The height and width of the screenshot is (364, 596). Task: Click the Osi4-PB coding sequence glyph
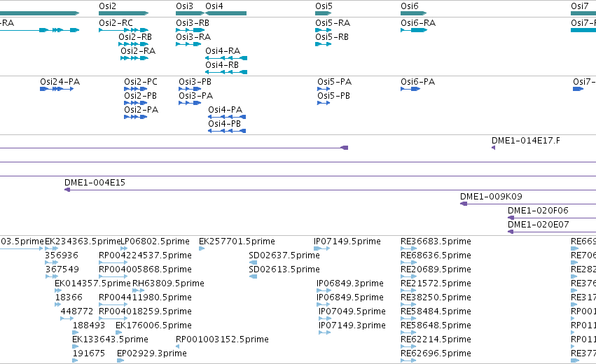click(227, 131)
